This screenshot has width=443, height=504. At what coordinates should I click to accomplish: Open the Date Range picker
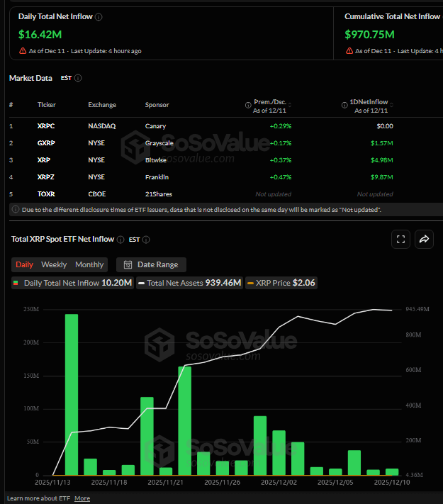pyautogui.click(x=151, y=264)
